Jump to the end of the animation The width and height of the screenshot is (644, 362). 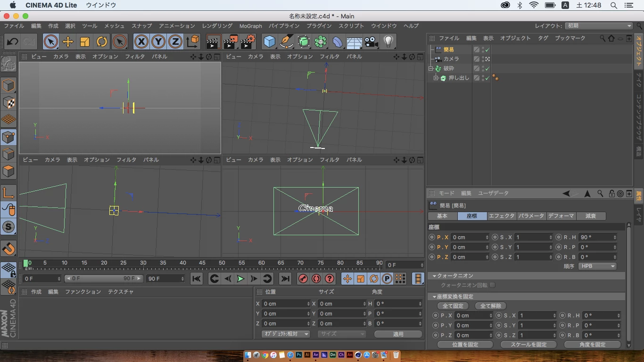tap(285, 279)
